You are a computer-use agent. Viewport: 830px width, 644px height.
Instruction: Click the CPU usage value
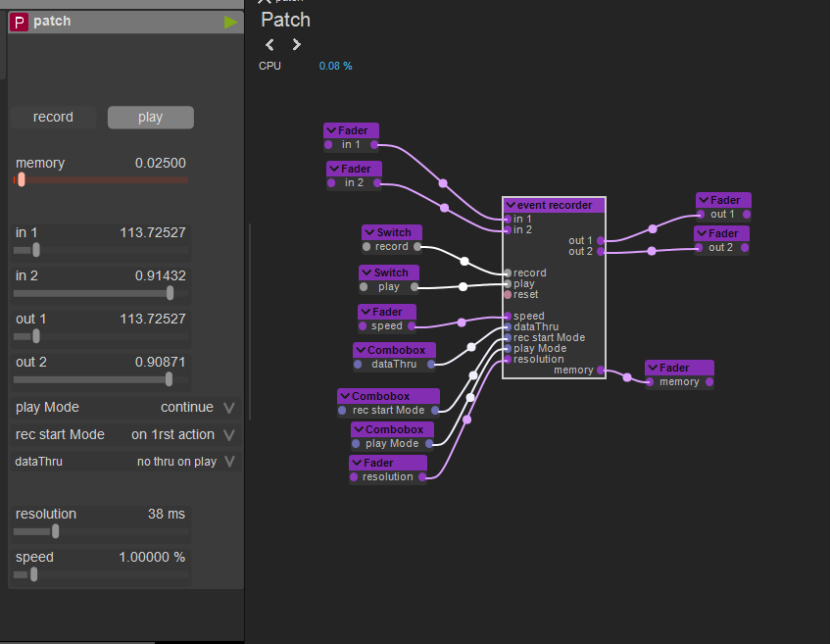(x=335, y=66)
